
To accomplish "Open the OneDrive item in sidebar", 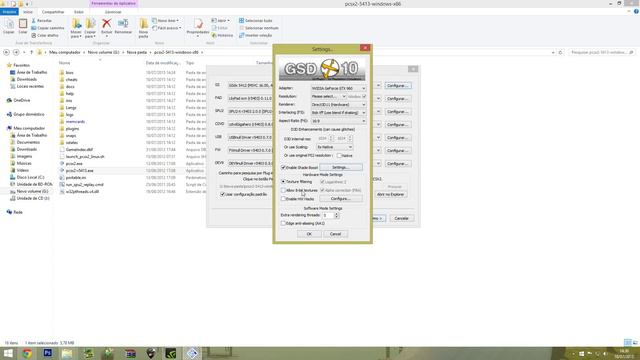I will point(21,100).
